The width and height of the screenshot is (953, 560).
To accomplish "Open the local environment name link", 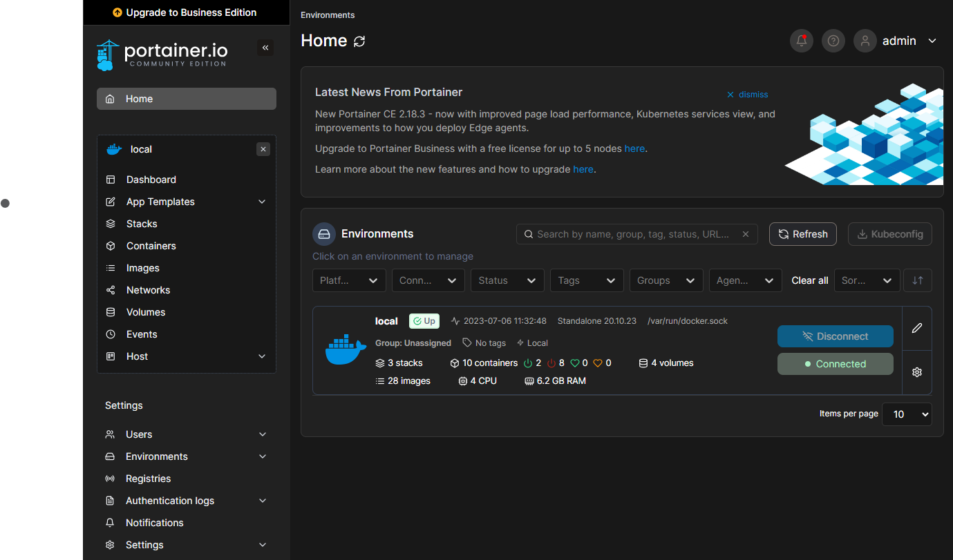I will point(386,321).
